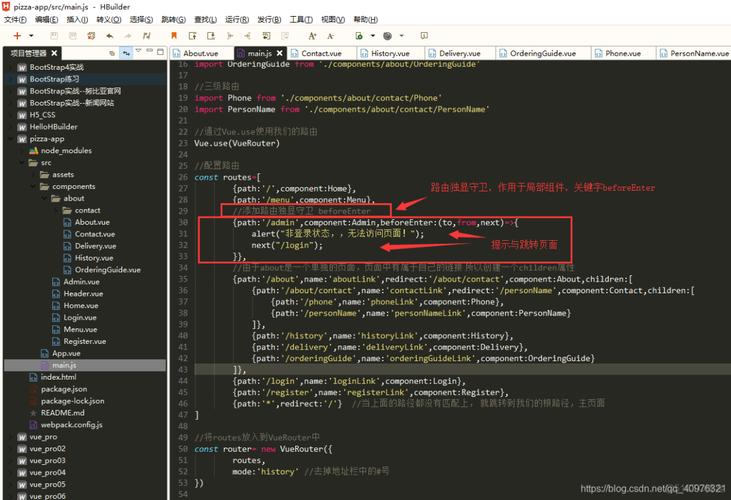Click the Redo arrow icon
731x500 pixels.
click(x=128, y=35)
